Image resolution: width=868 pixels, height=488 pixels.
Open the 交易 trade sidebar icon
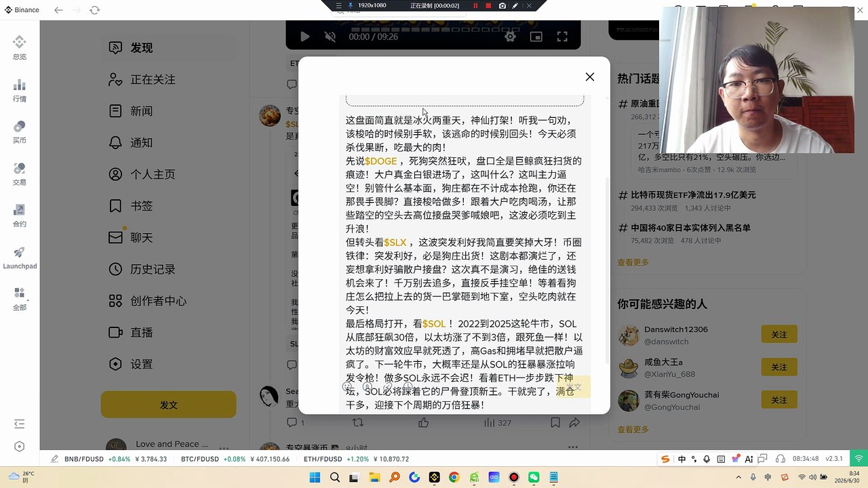20,174
